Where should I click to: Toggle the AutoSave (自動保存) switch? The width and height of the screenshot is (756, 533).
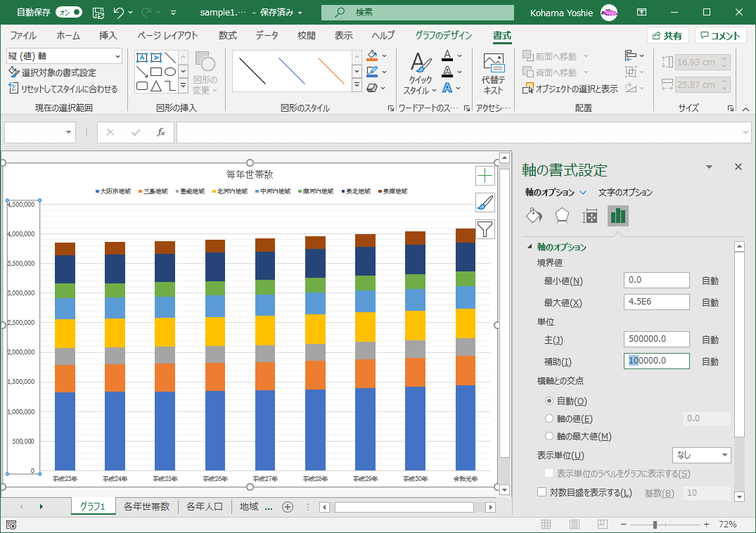pos(68,12)
